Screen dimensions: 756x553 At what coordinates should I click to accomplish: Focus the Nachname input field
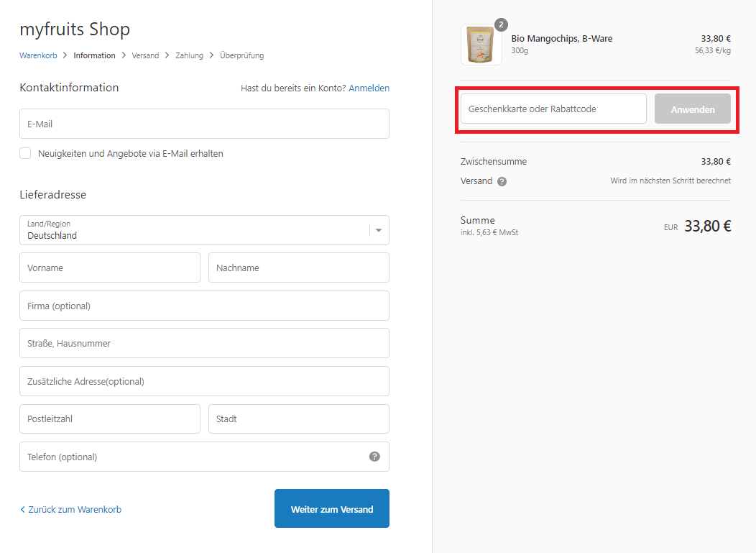299,268
